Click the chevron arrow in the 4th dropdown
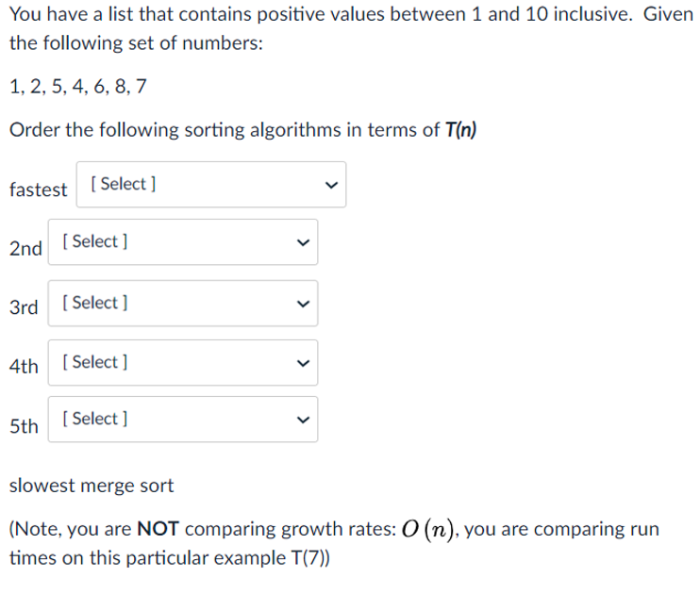The image size is (700, 594). pos(303,363)
